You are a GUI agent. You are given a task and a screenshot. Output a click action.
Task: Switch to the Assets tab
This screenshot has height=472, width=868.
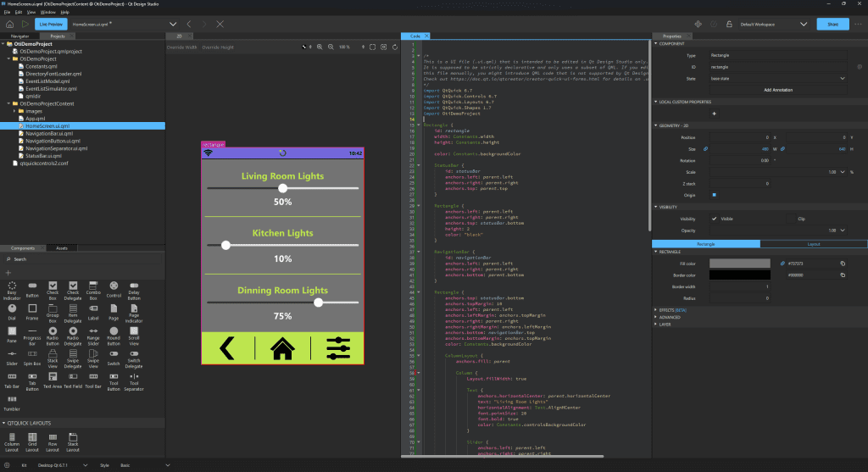point(61,248)
